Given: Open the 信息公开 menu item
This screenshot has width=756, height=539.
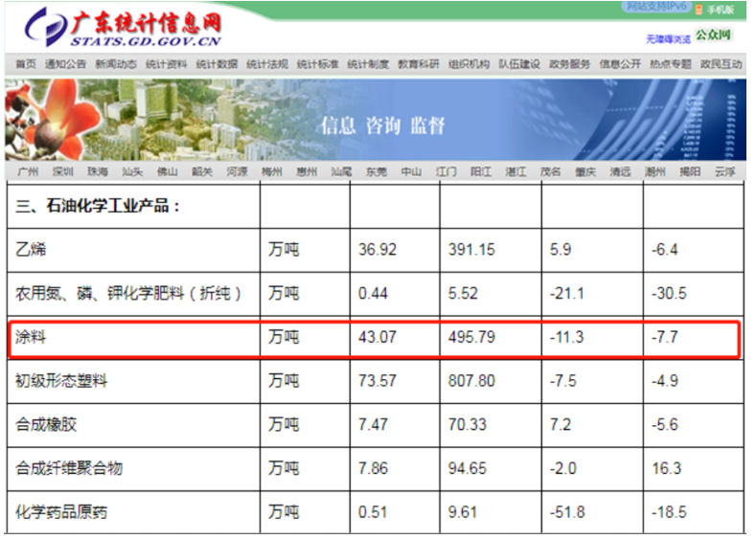Looking at the screenshot, I should [x=620, y=64].
